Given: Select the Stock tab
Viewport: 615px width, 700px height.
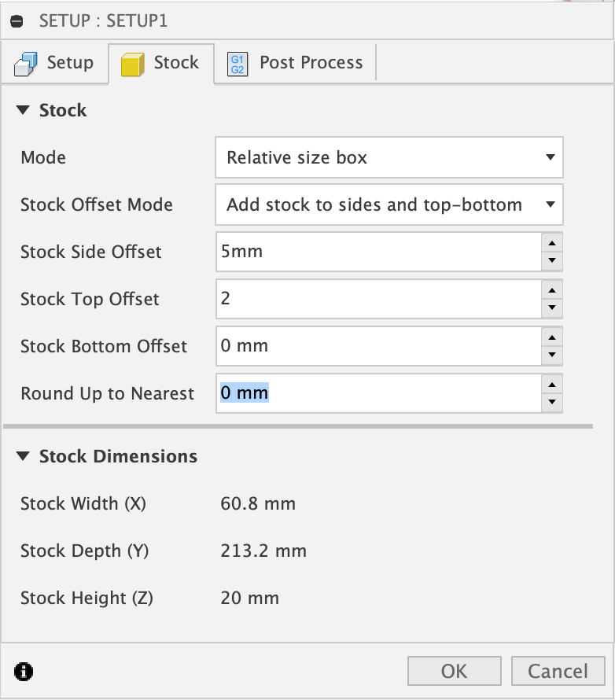Looking at the screenshot, I should 161,63.
